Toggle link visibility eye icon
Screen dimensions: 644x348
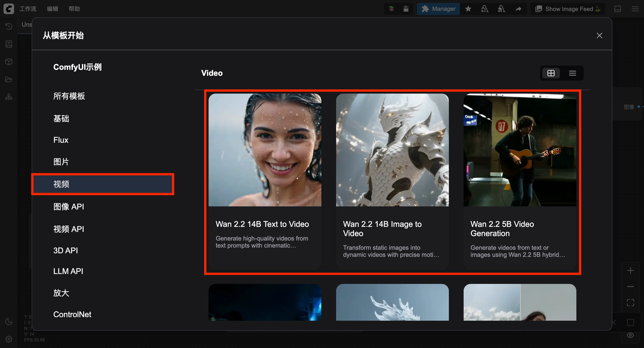[x=630, y=335]
